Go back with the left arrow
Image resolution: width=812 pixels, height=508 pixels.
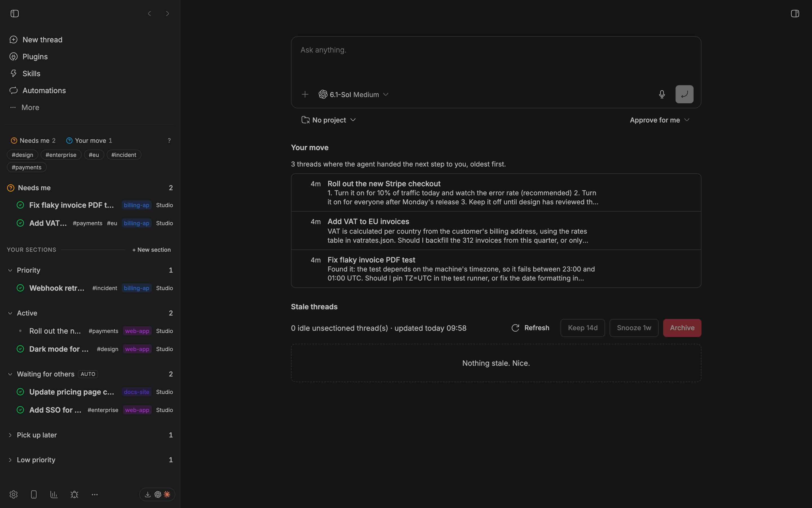pyautogui.click(x=150, y=14)
